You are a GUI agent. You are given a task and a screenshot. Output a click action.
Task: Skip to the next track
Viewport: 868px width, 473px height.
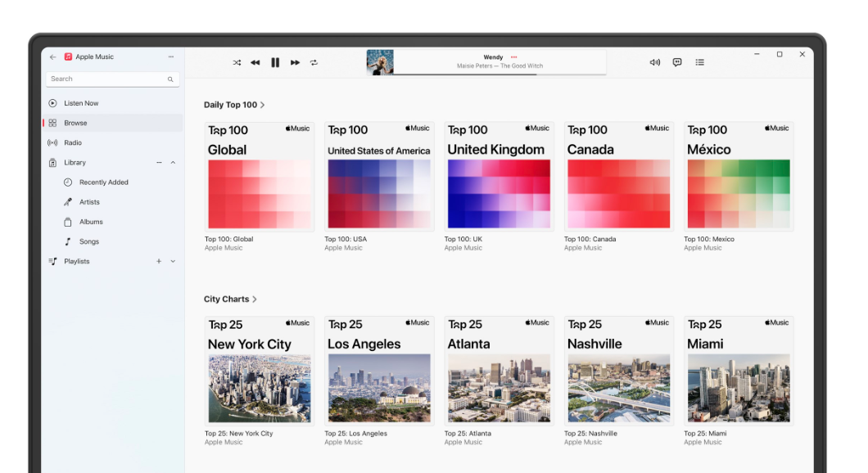(295, 62)
